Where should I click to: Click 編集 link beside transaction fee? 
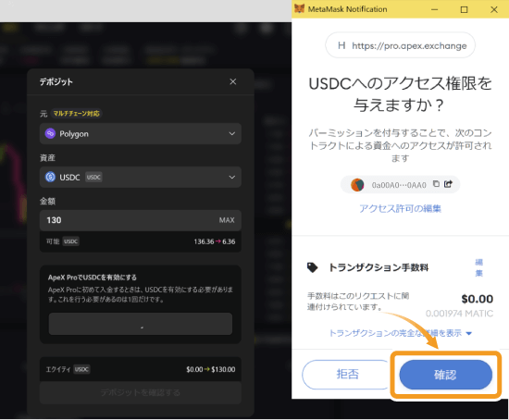478,267
